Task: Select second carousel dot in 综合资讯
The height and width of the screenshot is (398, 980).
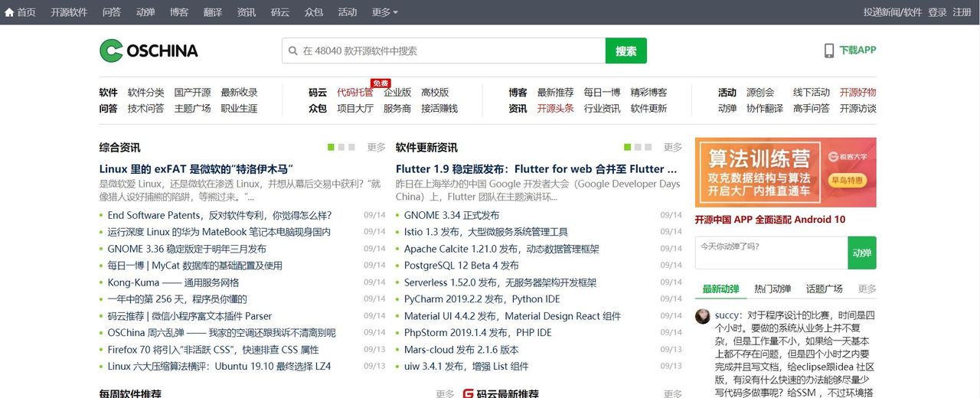Action: (341, 147)
